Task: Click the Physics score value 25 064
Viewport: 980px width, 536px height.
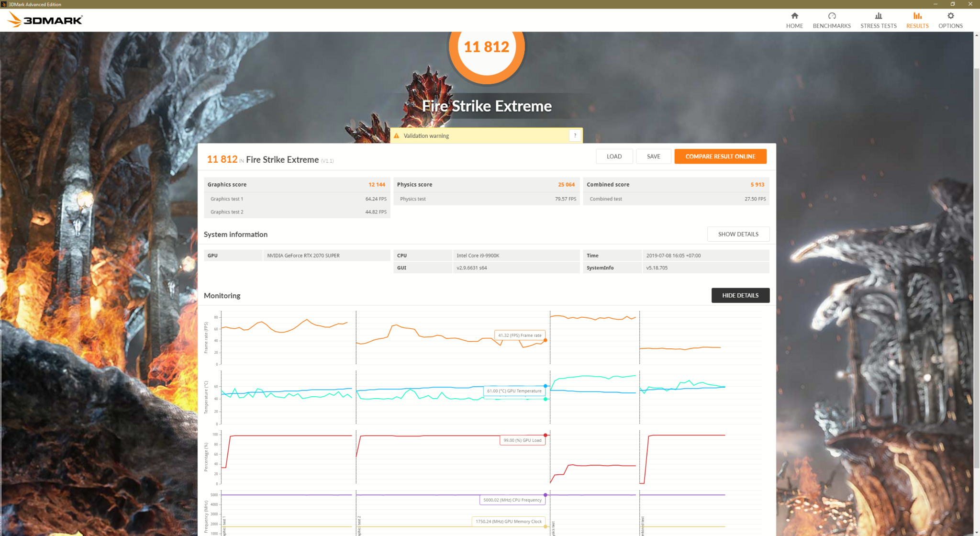Action: pos(566,185)
